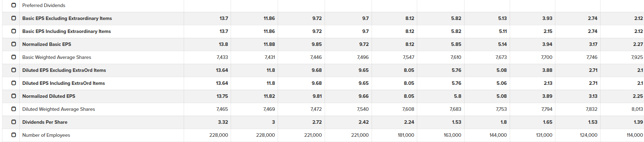Select the Number of Employees row label
The image size is (644, 142).
coord(46,135)
